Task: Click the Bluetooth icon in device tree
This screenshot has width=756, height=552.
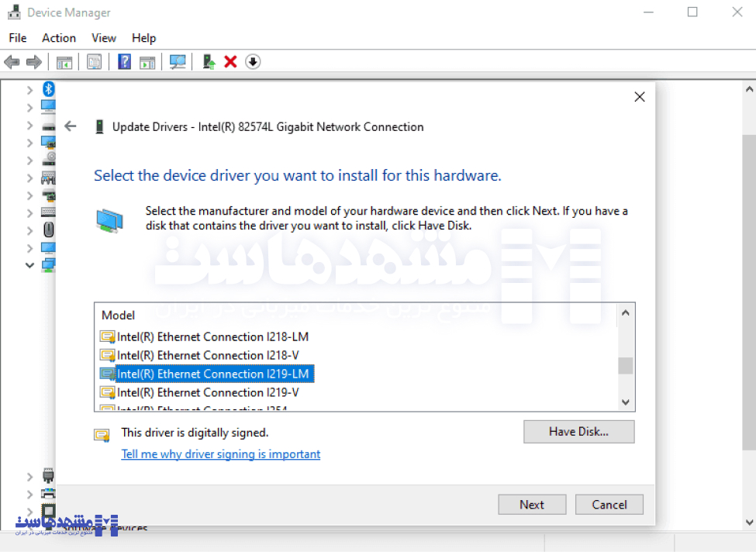Action: pos(48,89)
